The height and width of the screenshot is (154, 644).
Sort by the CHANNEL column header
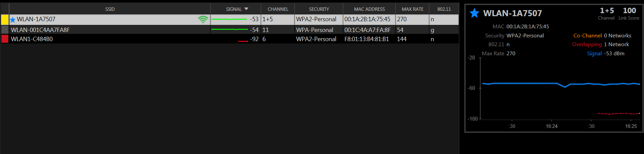coord(278,9)
